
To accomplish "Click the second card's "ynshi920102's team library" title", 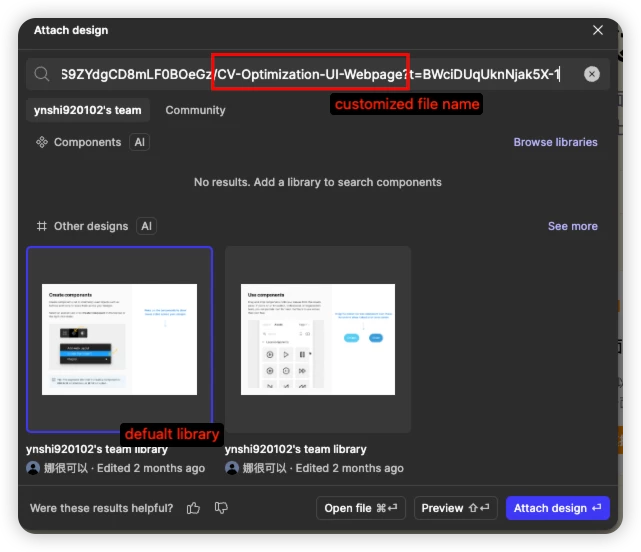I will (x=295, y=449).
